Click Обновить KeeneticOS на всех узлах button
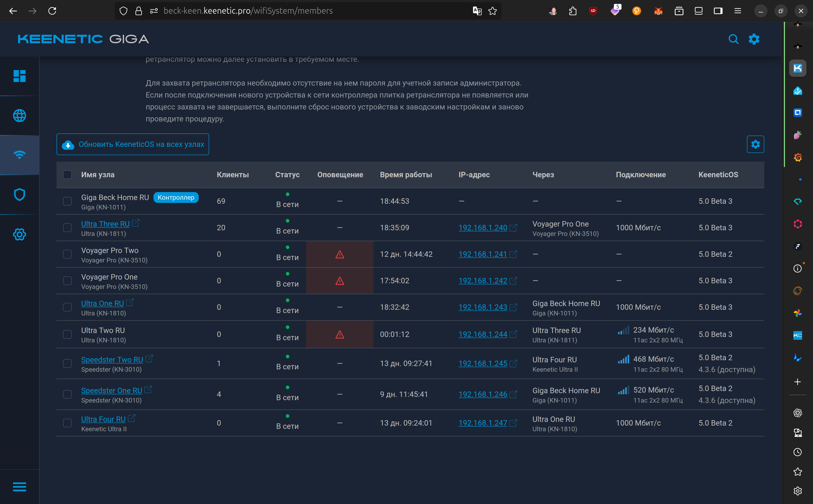 pyautogui.click(x=133, y=144)
